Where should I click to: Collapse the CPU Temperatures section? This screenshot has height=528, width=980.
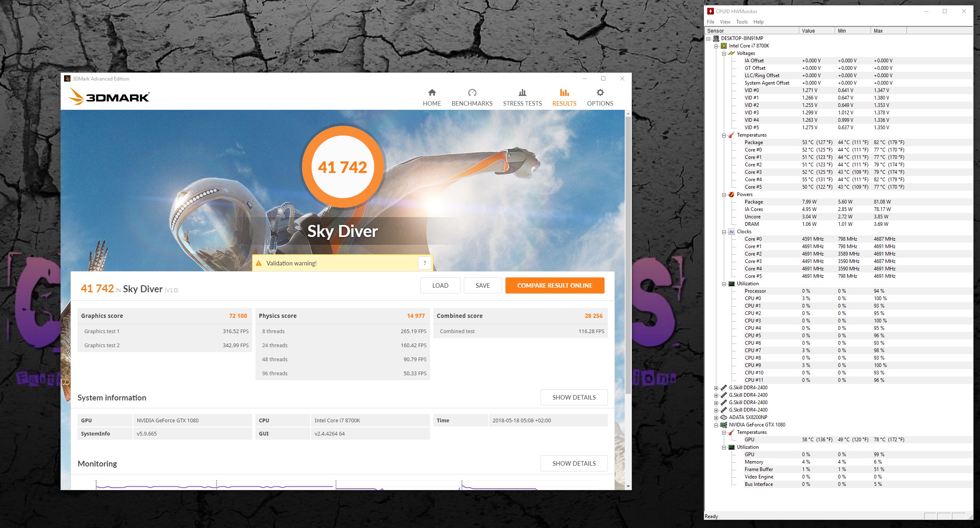(724, 135)
